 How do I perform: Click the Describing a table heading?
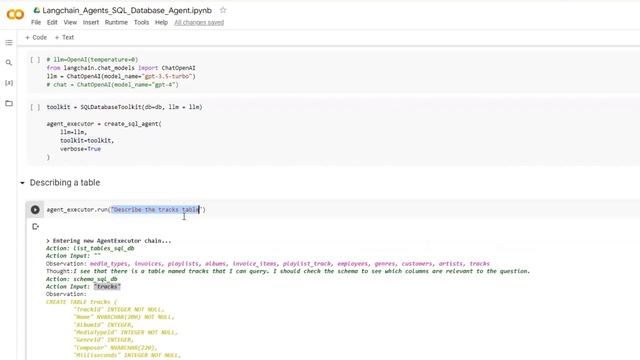coord(65,182)
